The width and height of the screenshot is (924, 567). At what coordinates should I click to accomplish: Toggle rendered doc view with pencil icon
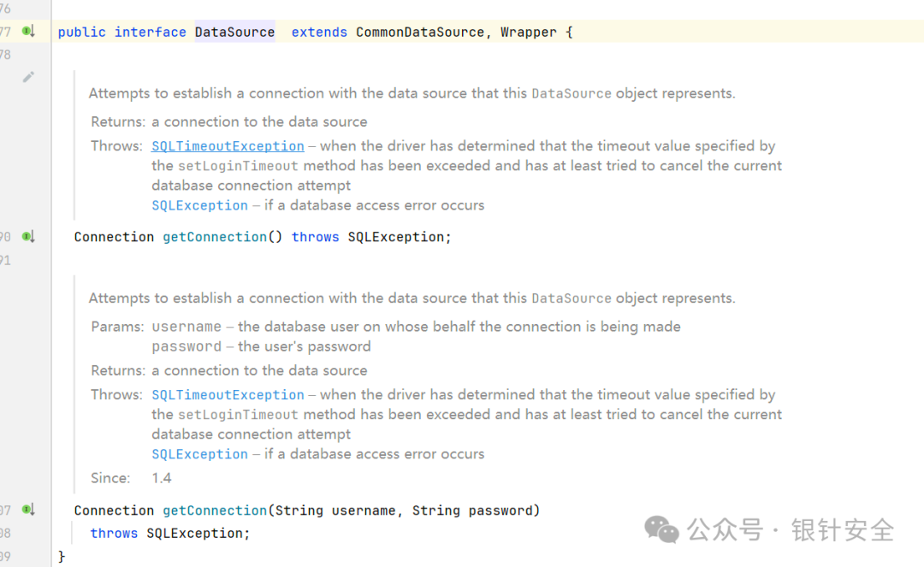pos(28,77)
